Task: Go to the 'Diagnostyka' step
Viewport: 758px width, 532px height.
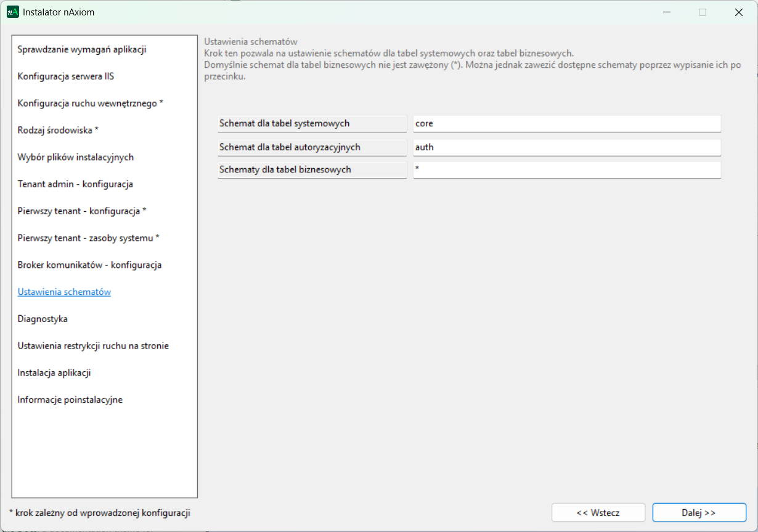Action: [43, 319]
